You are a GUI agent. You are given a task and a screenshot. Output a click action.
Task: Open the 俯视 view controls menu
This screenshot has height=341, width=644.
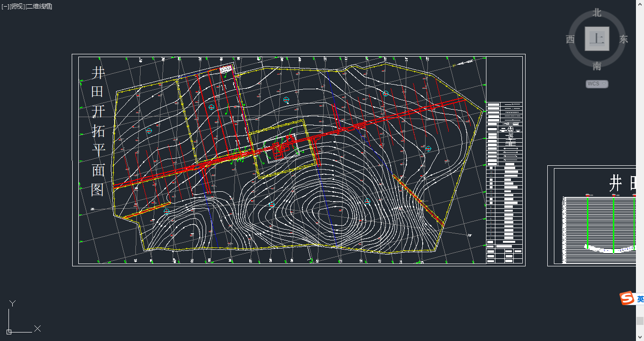click(17, 7)
